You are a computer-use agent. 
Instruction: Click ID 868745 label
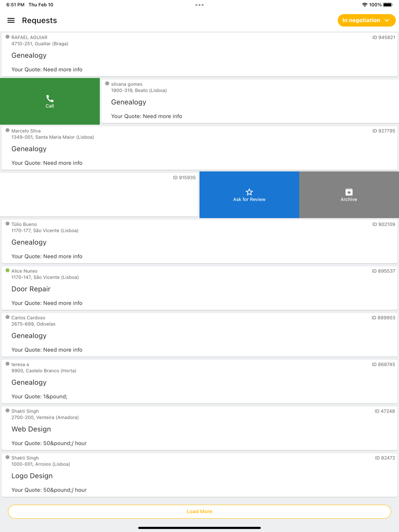tap(383, 365)
